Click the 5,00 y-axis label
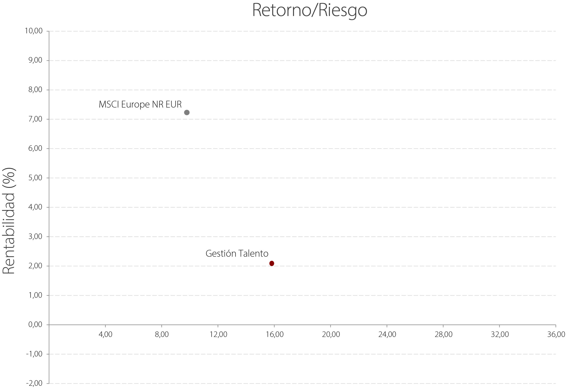The height and width of the screenshot is (392, 573). click(x=35, y=178)
